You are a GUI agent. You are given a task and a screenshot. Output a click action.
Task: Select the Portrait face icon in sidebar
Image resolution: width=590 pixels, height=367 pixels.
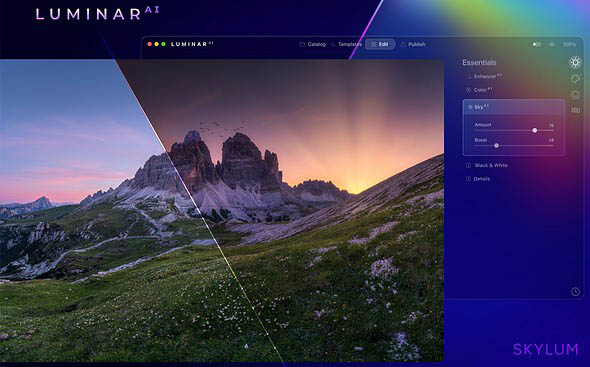575,94
